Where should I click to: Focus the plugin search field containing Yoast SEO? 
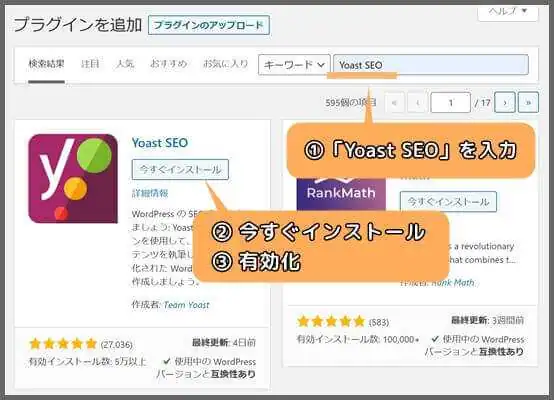[x=431, y=65]
